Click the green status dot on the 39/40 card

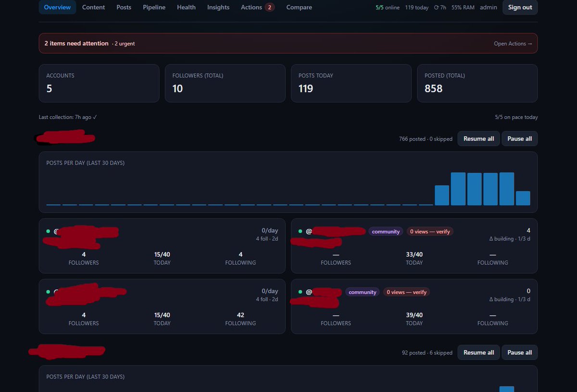pos(301,292)
